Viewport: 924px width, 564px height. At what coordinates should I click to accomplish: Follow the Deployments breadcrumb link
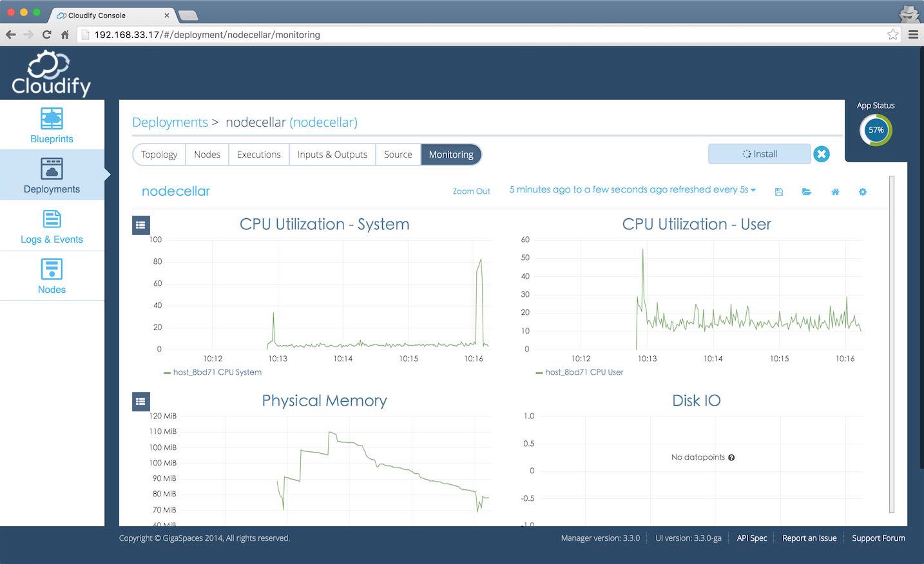[x=170, y=122]
